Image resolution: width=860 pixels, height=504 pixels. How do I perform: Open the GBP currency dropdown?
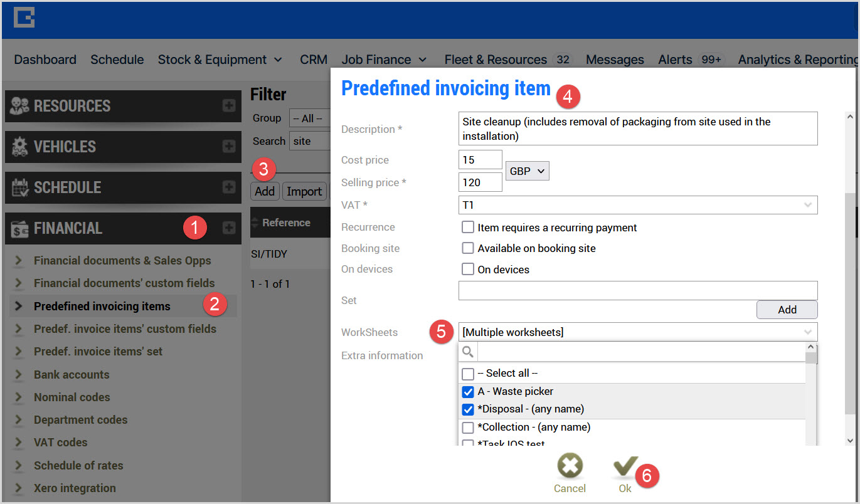pyautogui.click(x=528, y=171)
